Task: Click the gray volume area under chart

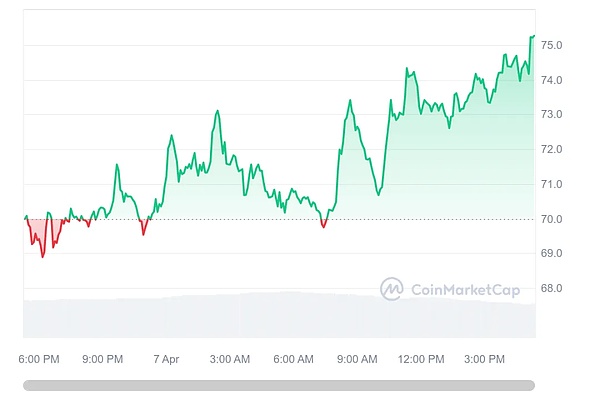Action: [200, 318]
